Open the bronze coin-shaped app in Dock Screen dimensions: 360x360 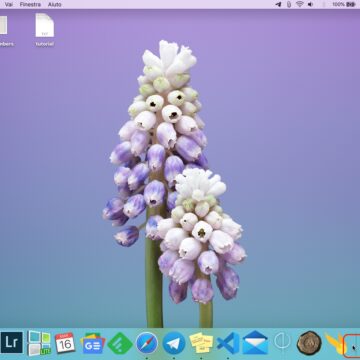coord(309,343)
